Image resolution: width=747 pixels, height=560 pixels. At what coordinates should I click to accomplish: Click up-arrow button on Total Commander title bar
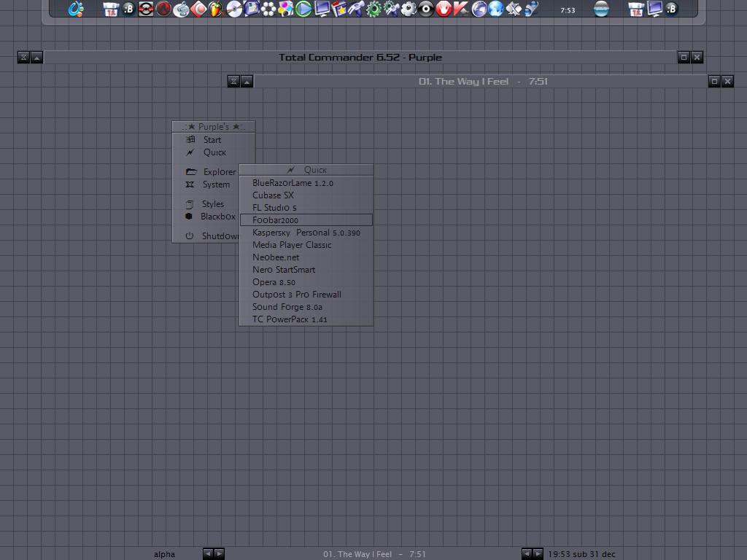point(36,58)
